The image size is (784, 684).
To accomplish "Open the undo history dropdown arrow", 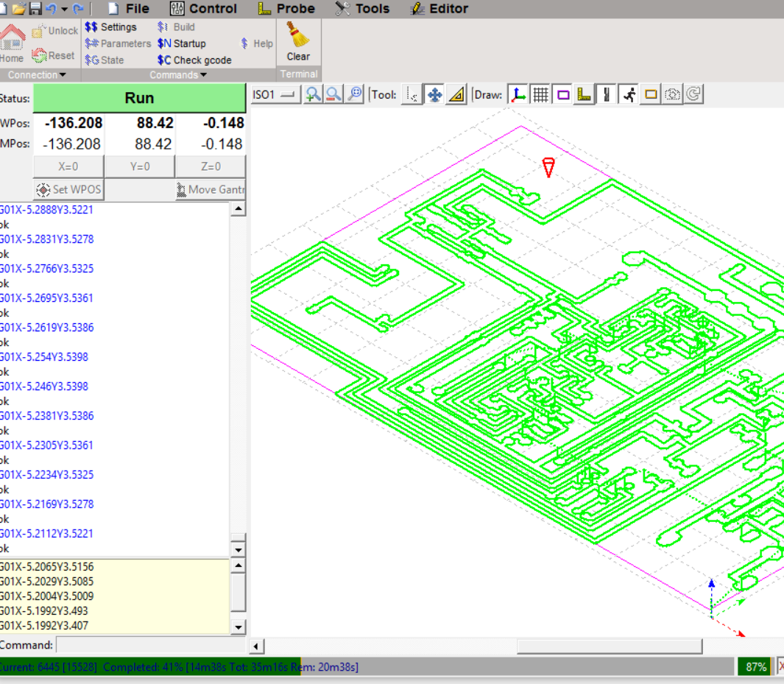I will pyautogui.click(x=65, y=9).
